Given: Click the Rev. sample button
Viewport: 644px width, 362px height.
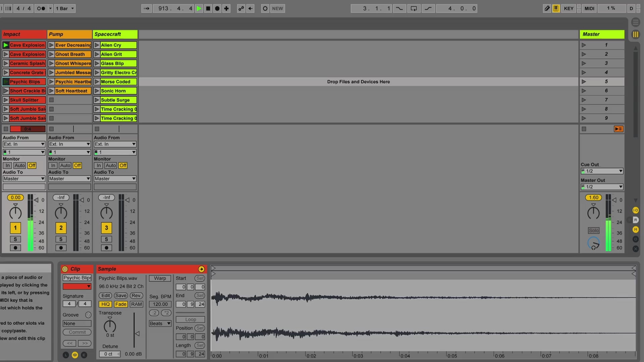Looking at the screenshot, I should pyautogui.click(x=136, y=295).
